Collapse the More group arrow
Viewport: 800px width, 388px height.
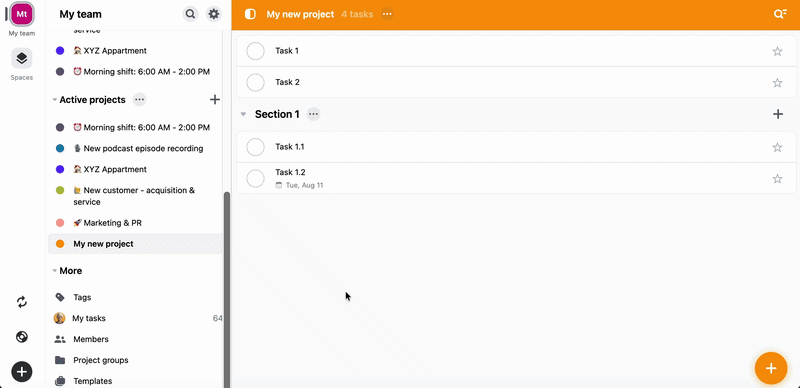coord(55,271)
